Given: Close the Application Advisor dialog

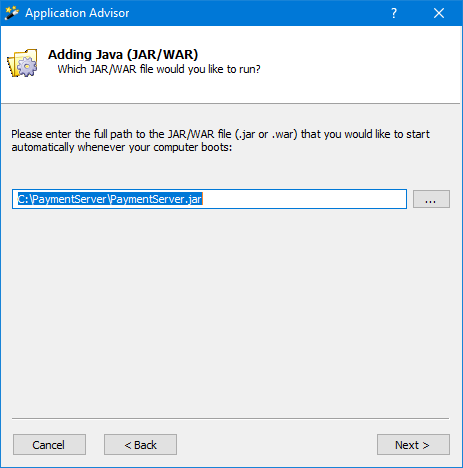Looking at the screenshot, I should pos(439,13).
